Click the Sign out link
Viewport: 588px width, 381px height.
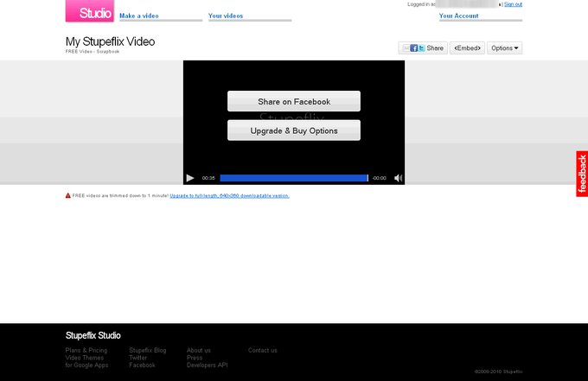pos(513,4)
